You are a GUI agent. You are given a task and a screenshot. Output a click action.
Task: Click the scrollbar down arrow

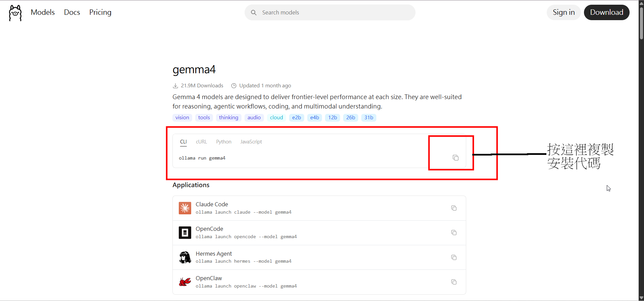point(641,298)
